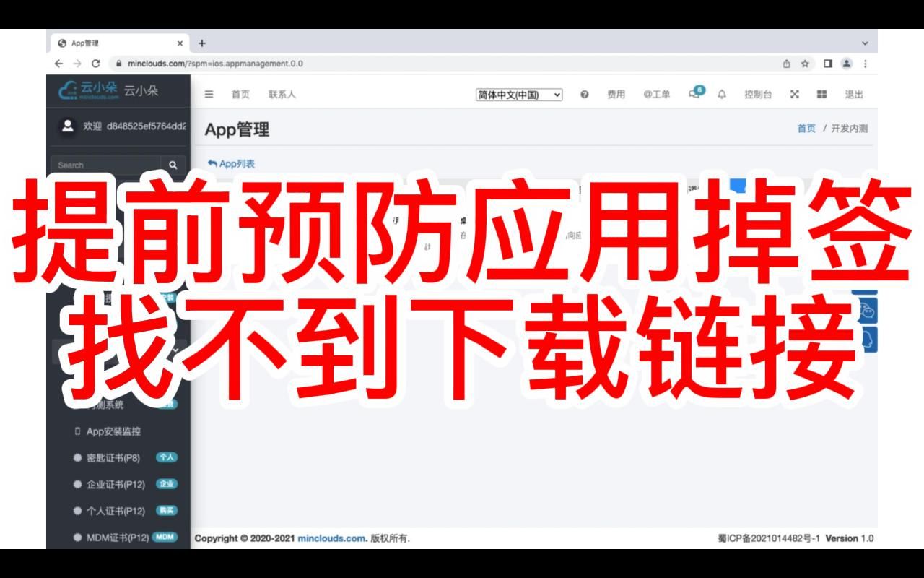Click the QQ floating icon at right edge
924x578 pixels.
click(x=868, y=338)
